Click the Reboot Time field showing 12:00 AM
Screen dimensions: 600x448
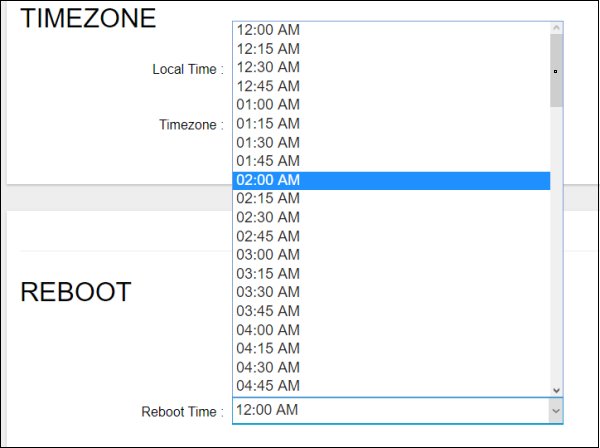coord(398,411)
